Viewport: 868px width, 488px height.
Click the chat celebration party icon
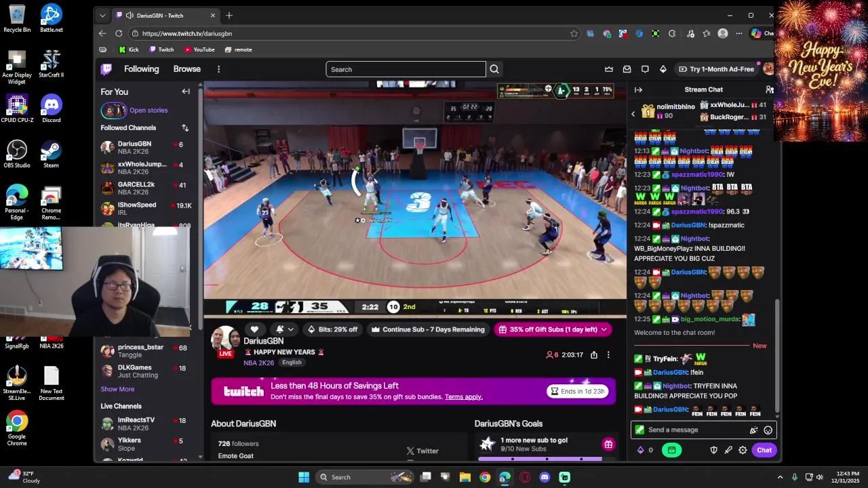753,430
